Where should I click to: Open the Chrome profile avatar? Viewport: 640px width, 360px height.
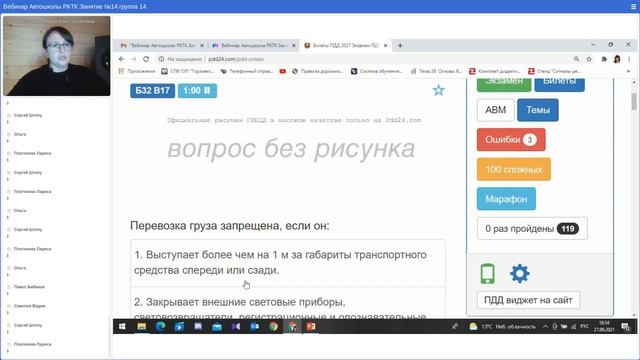(x=617, y=59)
